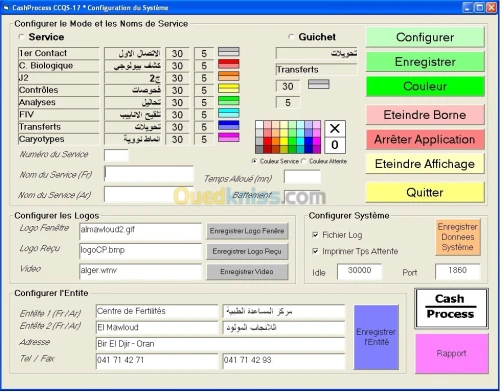Click grey swatch beside Guichet 30 field
The height and width of the screenshot is (392, 500).
[x=319, y=84]
